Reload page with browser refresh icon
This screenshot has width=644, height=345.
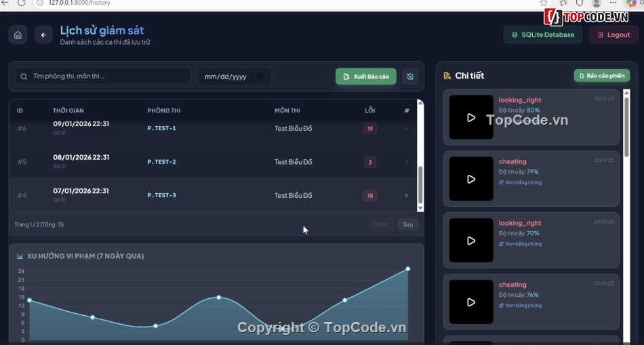(x=22, y=3)
